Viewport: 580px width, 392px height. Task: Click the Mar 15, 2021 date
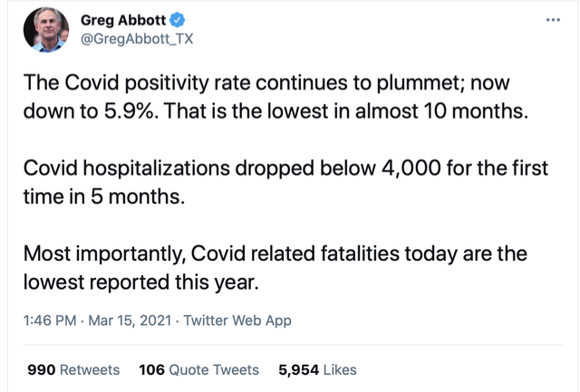[130, 320]
